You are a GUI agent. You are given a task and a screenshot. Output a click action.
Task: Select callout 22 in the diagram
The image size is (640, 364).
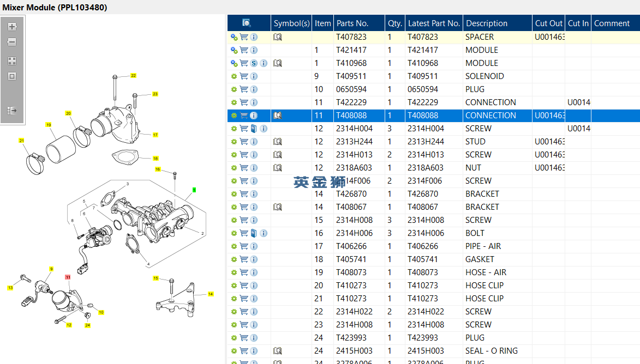tap(133, 75)
